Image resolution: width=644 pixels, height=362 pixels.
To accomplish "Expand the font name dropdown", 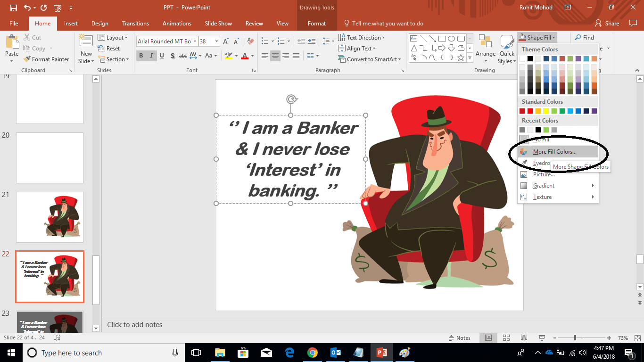I will pos(194,41).
